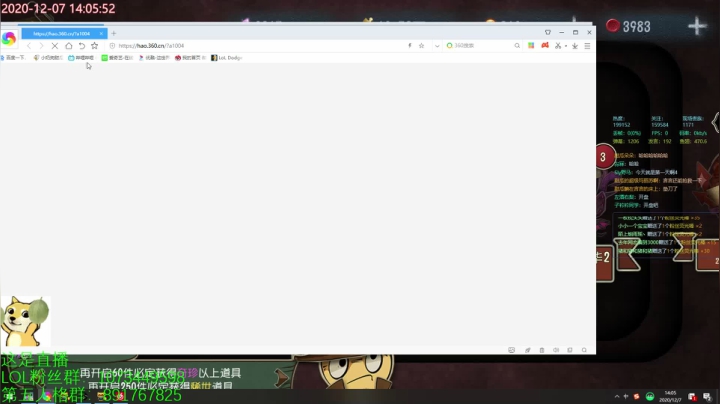Open the Baidu bookmark
This screenshot has height=404, width=720.
pyautogui.click(x=13, y=58)
